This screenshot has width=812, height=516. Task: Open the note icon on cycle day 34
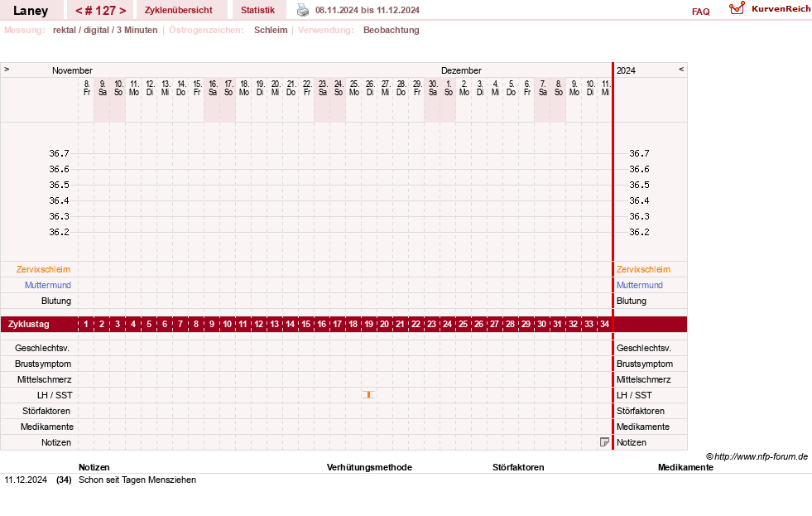coord(604,442)
